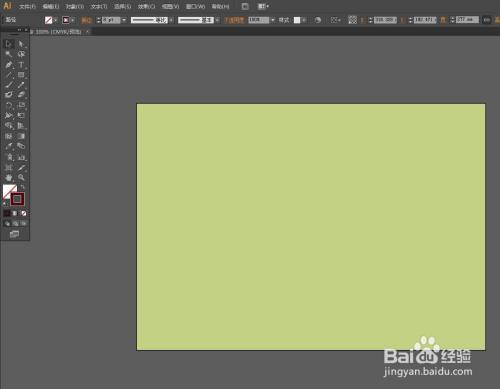Select the Magic Wand tool
500x389 pixels.
8,54
